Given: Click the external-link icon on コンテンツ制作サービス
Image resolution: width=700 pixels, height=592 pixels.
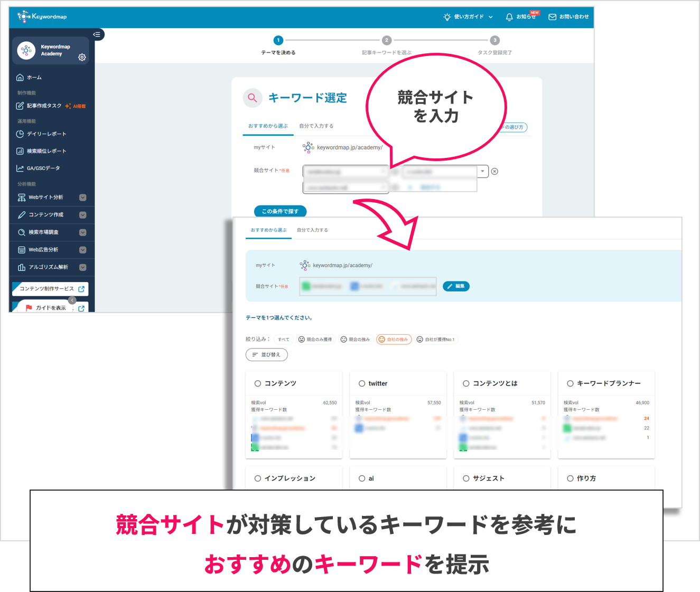Looking at the screenshot, I should [x=81, y=289].
